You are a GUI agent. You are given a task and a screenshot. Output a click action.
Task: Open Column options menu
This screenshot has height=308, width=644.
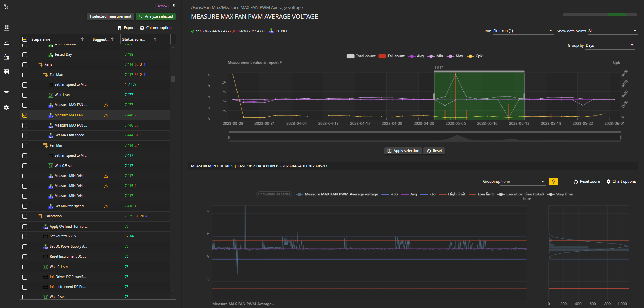(x=156, y=28)
